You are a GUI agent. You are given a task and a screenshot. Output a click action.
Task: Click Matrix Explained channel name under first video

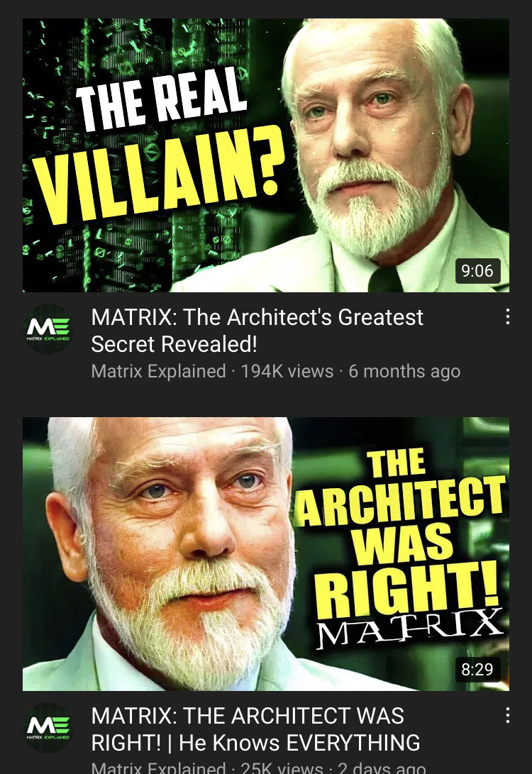[x=158, y=371]
